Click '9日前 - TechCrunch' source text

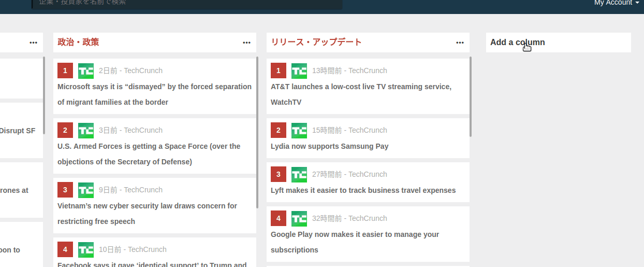[130, 190]
